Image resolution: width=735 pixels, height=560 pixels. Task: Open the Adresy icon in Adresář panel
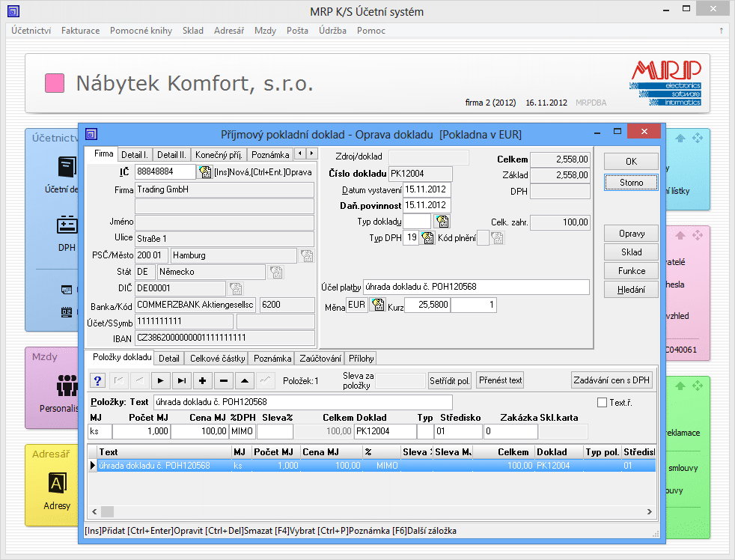57,483
